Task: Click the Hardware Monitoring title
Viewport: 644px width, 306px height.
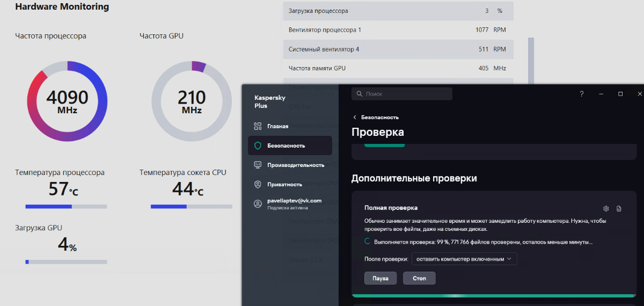Action: pyautogui.click(x=62, y=7)
